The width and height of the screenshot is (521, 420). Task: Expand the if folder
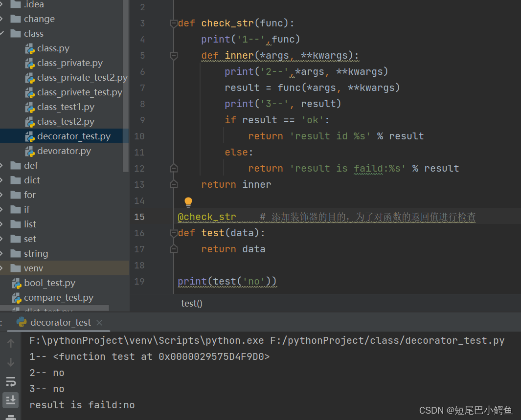1,209
